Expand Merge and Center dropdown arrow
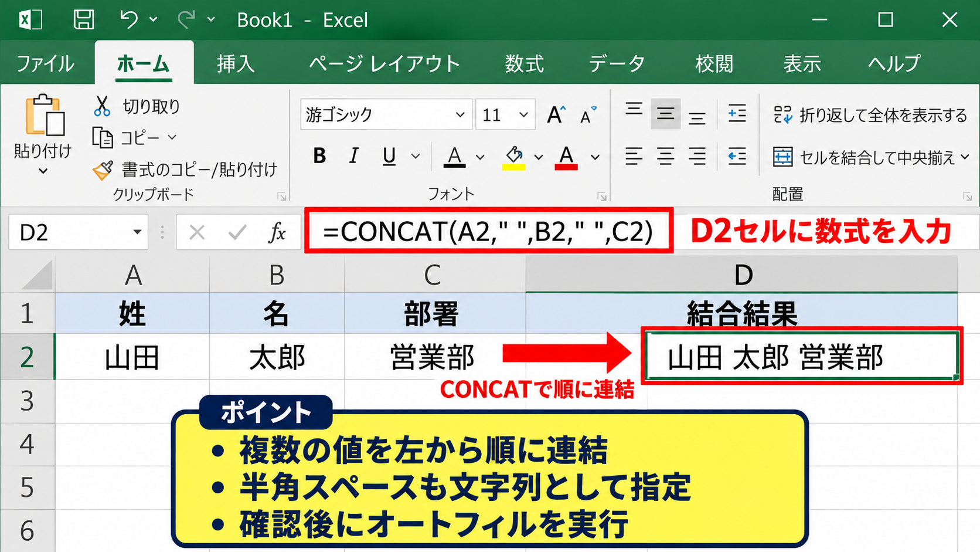Viewport: 980px width, 552px height. tap(965, 157)
